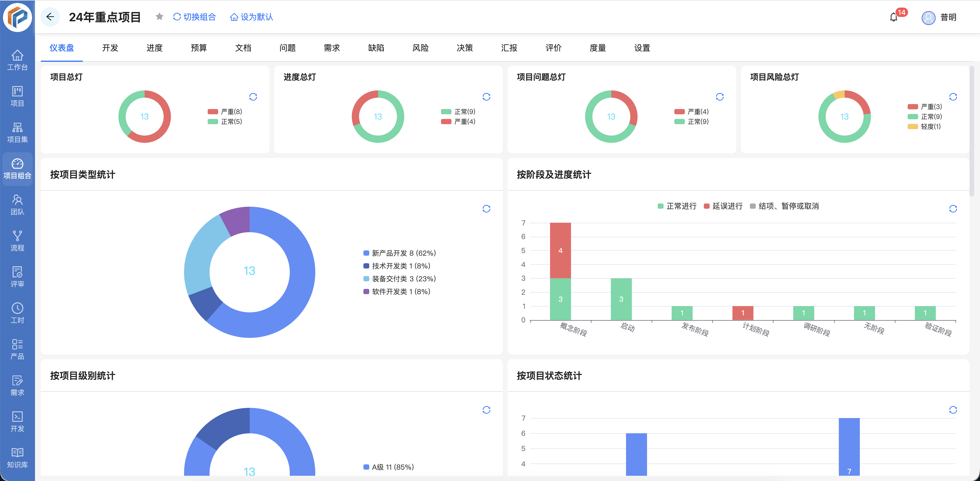Refresh the 进度总灯 chart

pos(486,96)
